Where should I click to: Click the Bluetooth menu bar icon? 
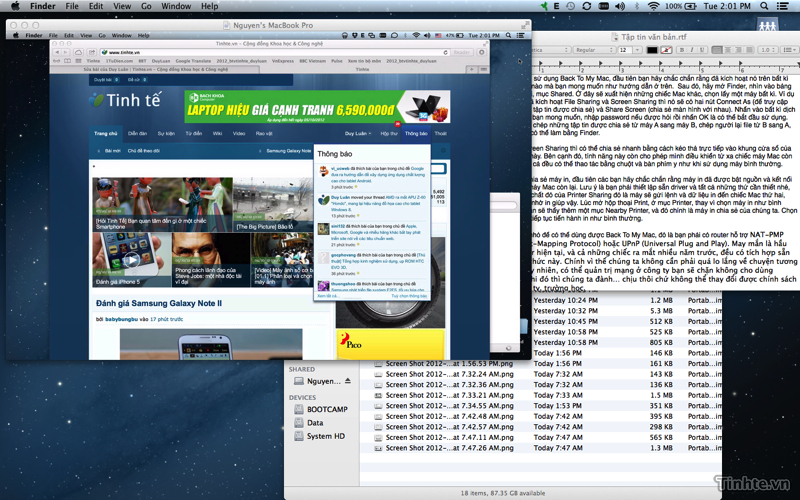(x=637, y=6)
